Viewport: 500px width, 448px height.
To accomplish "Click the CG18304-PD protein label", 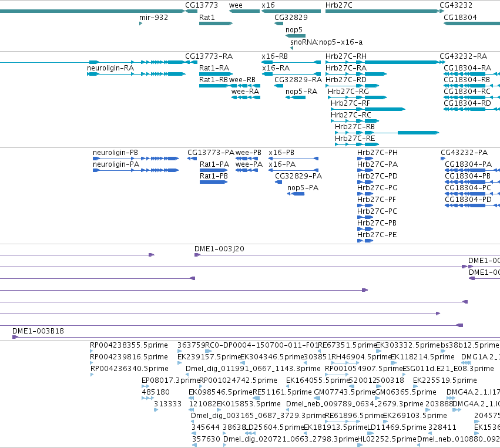I will point(468,200).
